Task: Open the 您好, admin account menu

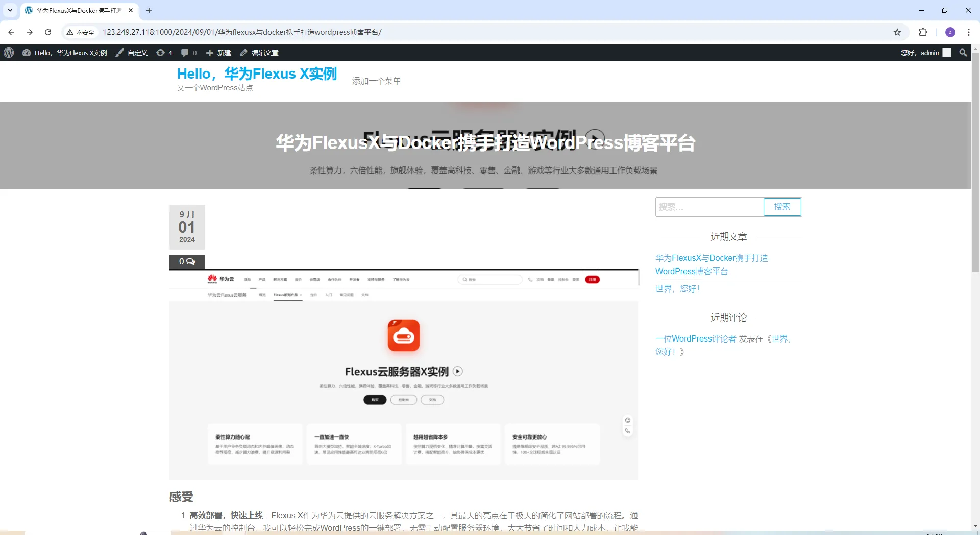Action: pos(925,53)
